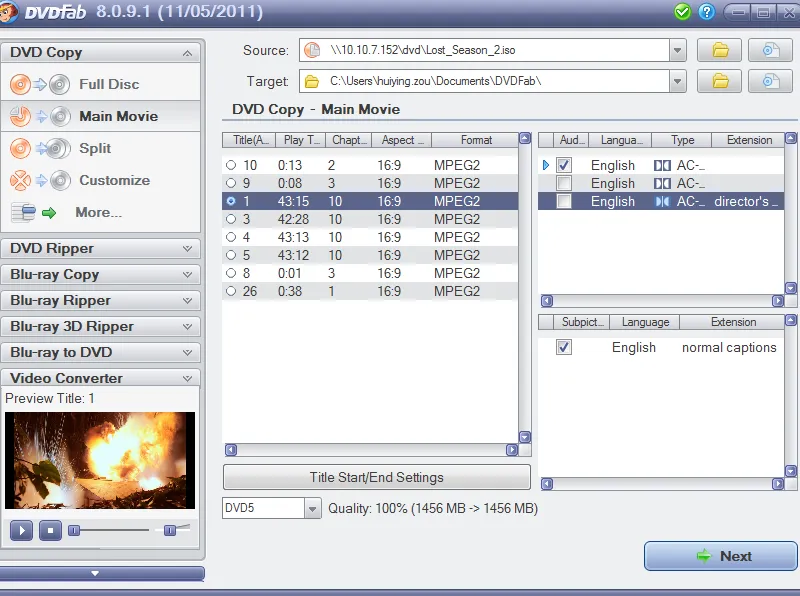Open the Target path dropdown
This screenshot has width=800, height=596.
pyautogui.click(x=678, y=81)
